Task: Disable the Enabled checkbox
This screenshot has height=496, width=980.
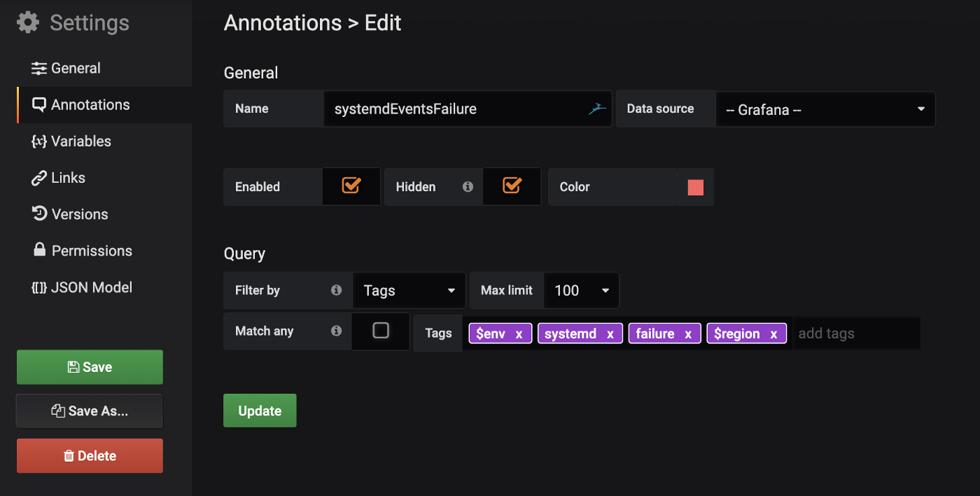Action: [351, 186]
